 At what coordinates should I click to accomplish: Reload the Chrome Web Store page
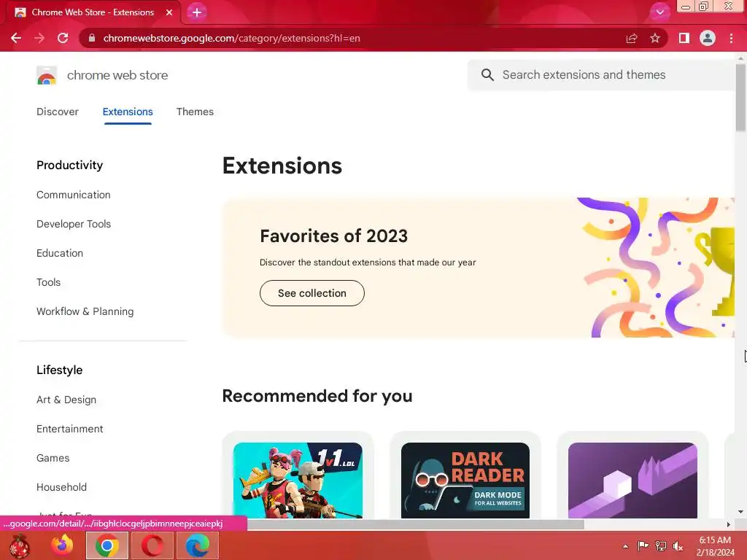[x=63, y=38]
